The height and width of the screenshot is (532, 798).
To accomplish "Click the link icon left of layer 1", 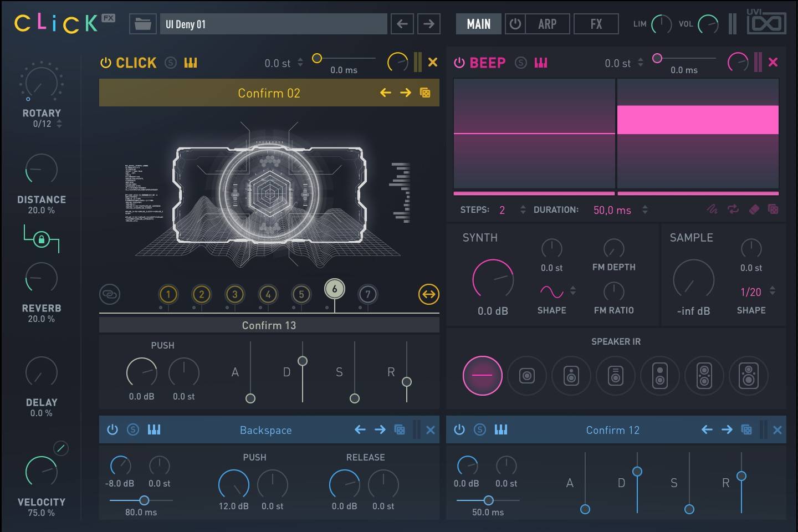I will coord(110,294).
